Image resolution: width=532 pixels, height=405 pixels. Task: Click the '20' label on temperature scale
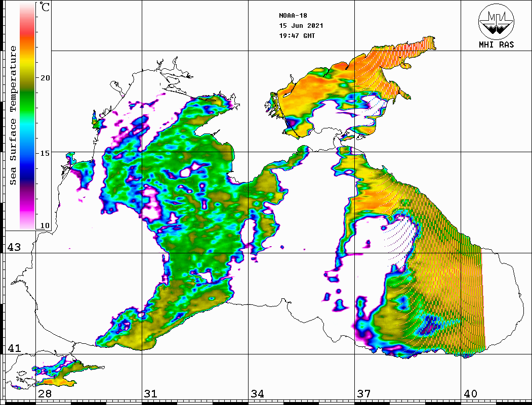pyautogui.click(x=45, y=78)
